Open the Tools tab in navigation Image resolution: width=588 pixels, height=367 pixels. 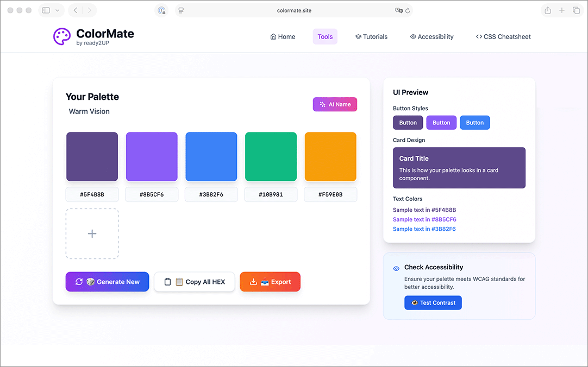tap(325, 37)
